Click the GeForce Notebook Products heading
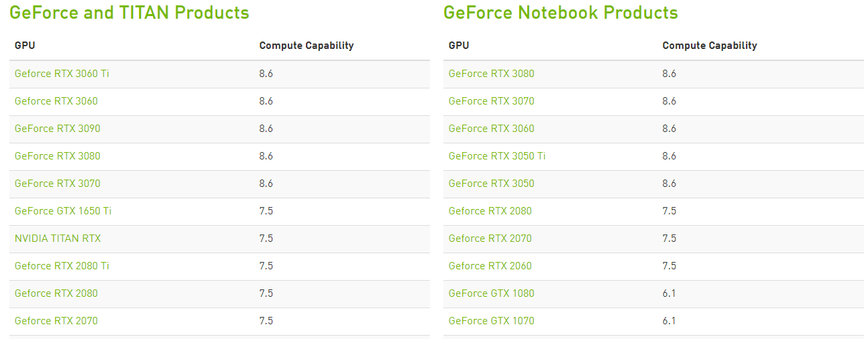 (561, 13)
